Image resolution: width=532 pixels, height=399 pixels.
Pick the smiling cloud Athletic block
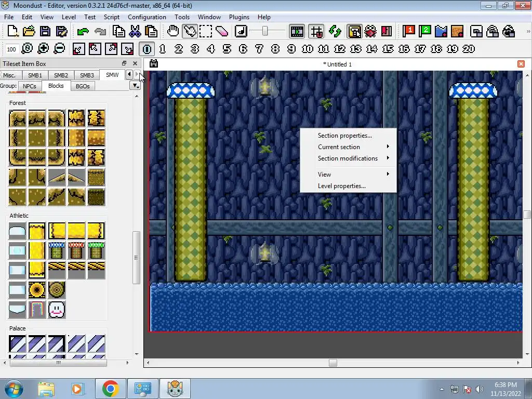tap(57, 310)
